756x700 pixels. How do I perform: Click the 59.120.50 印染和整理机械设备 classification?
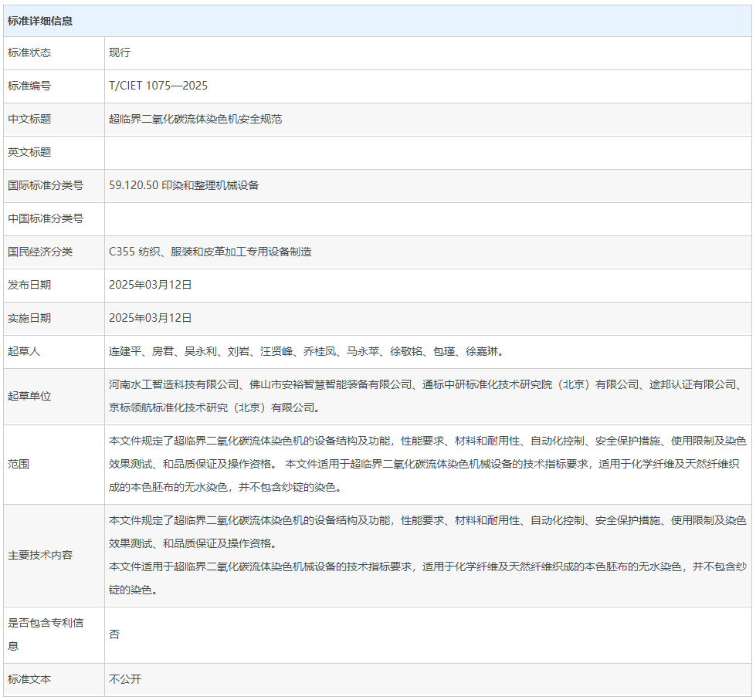tap(184, 185)
